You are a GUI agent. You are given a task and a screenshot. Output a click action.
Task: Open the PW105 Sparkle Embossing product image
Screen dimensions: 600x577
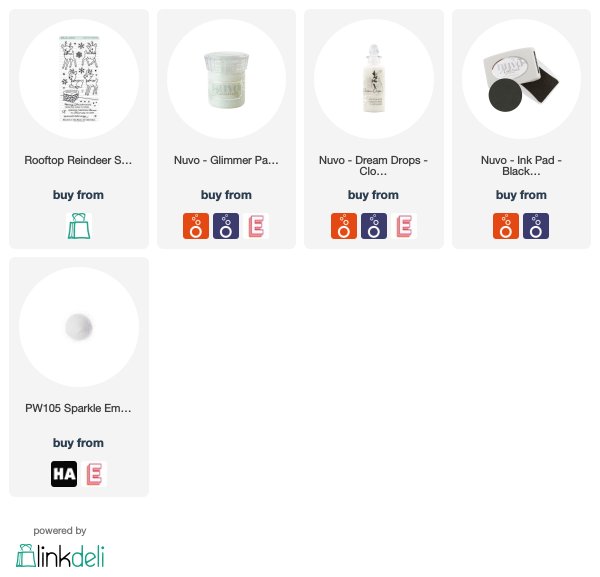pos(79,327)
